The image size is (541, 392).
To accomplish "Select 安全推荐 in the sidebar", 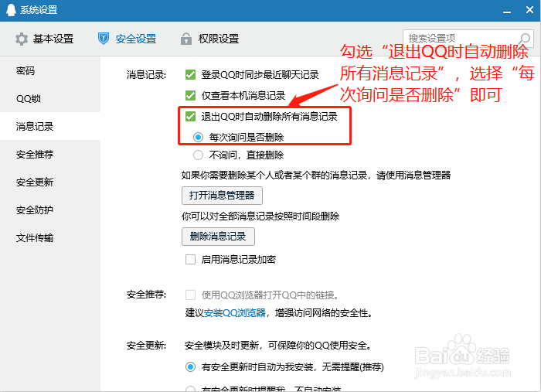I will point(50,154).
